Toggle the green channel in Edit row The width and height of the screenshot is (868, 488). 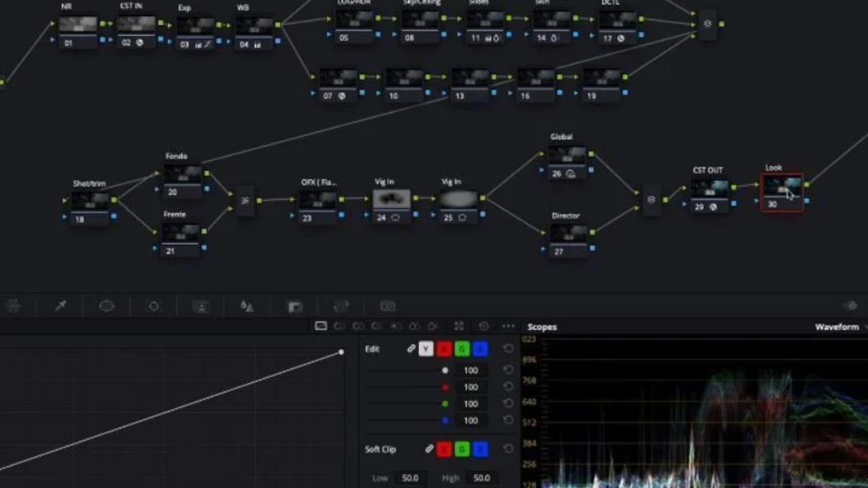point(462,349)
